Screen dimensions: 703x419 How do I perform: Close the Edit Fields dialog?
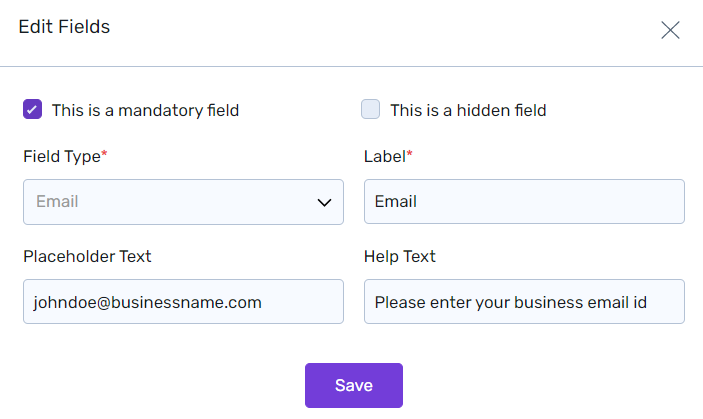[670, 30]
